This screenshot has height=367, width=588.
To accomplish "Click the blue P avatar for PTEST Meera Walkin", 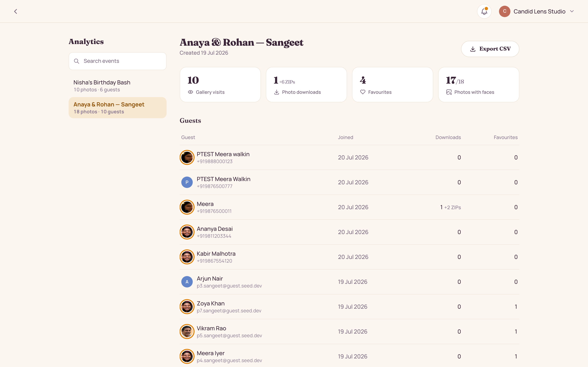I will 187,182.
